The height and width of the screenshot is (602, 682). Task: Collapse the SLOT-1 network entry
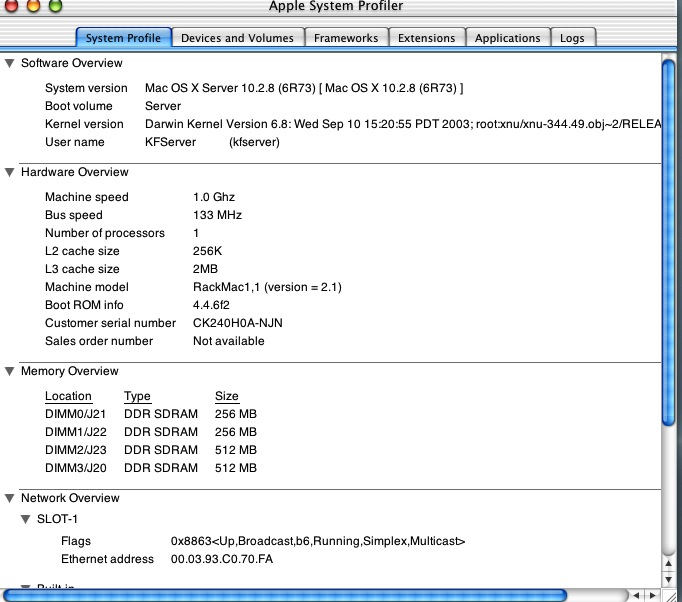(26, 519)
